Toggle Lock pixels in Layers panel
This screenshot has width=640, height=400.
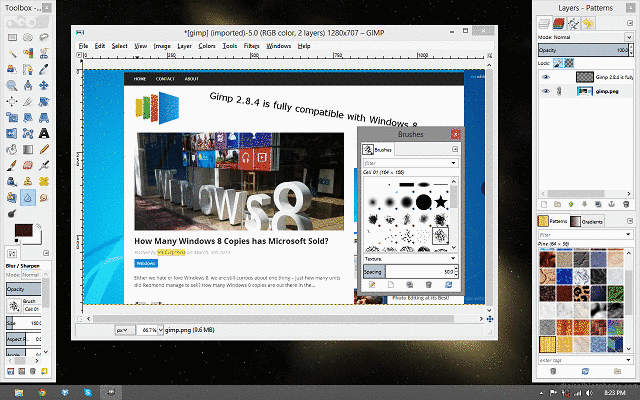click(558, 63)
